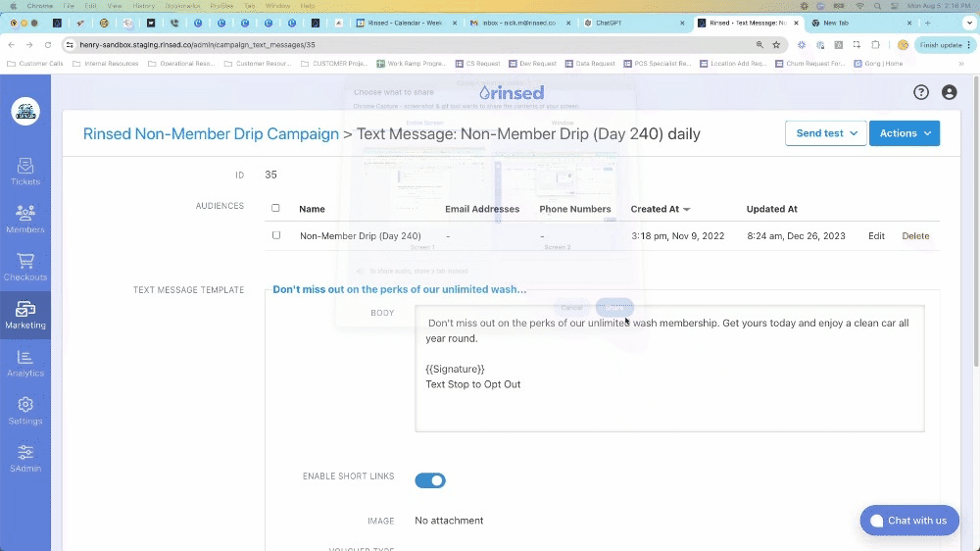Sort by Updated At column header

772,209
